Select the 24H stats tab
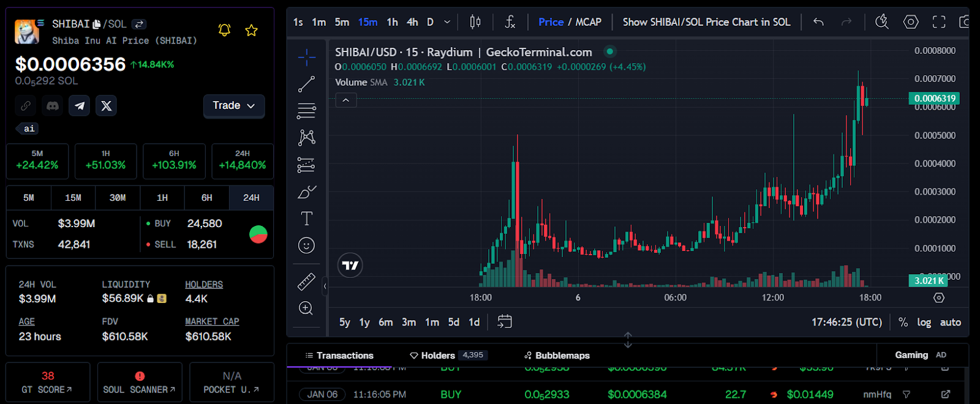The width and height of the screenshot is (980, 404). click(x=251, y=198)
